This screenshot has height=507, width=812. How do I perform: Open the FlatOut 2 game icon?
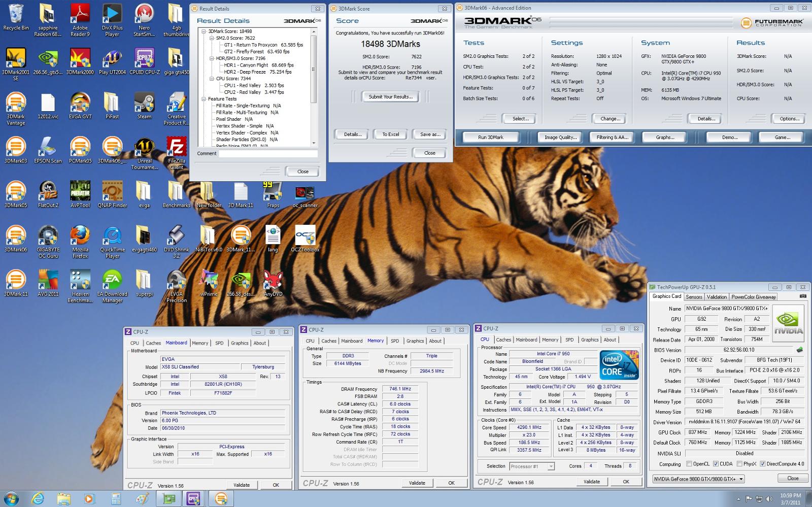tap(48, 195)
